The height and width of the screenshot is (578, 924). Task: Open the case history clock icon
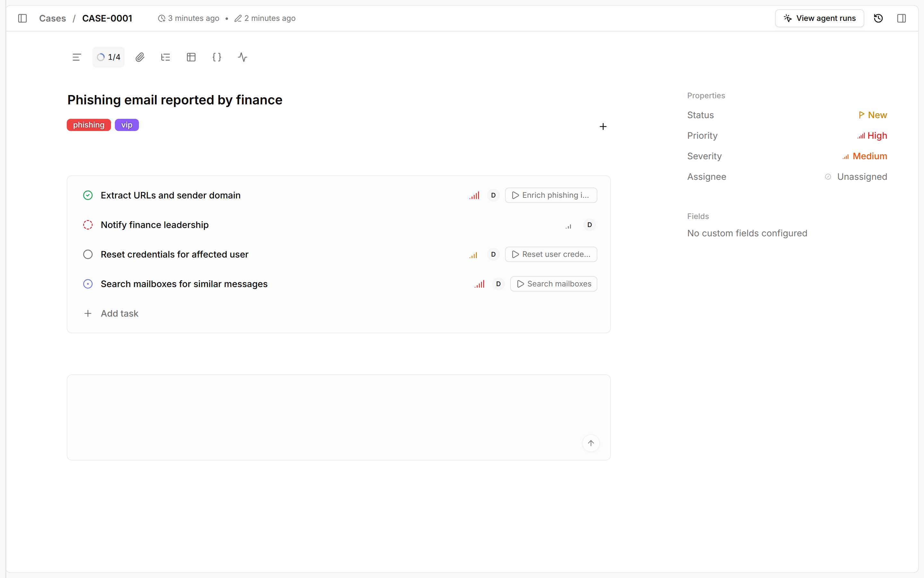click(x=878, y=18)
